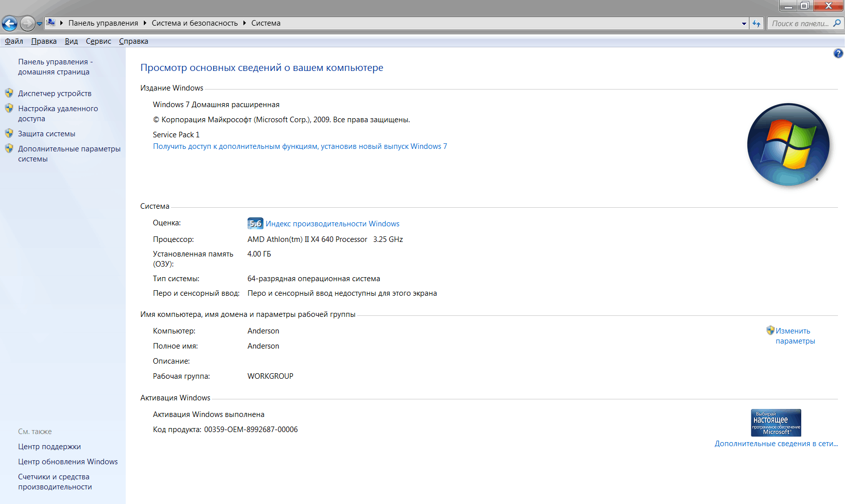Open Дополнительные сведения в сети link

pos(776,444)
